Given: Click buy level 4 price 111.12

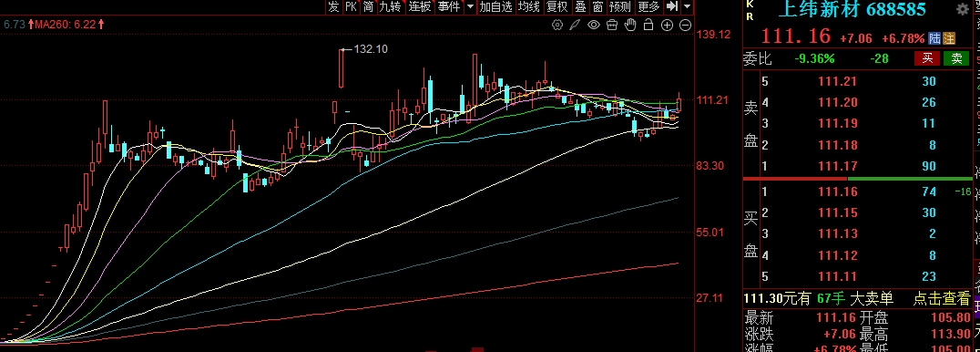Looking at the screenshot, I should point(838,255).
